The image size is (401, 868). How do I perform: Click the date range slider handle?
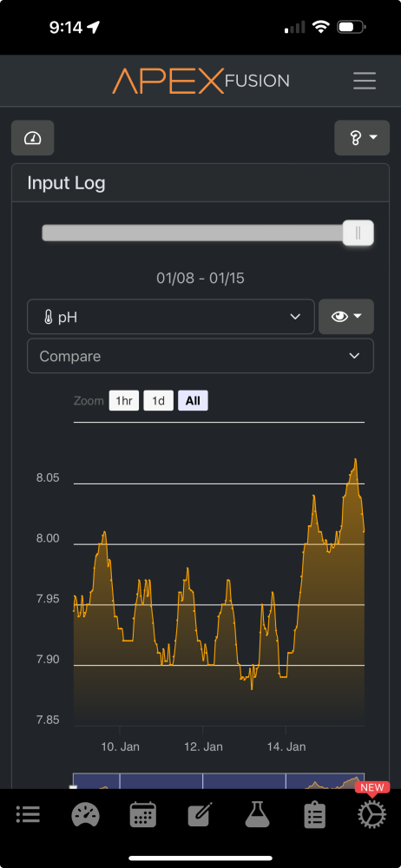coord(358,233)
